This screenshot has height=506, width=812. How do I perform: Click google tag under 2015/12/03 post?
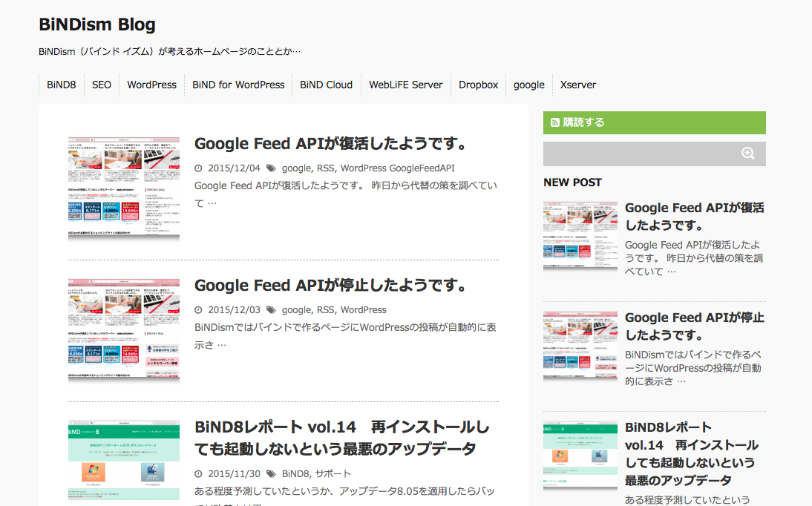[296, 310]
